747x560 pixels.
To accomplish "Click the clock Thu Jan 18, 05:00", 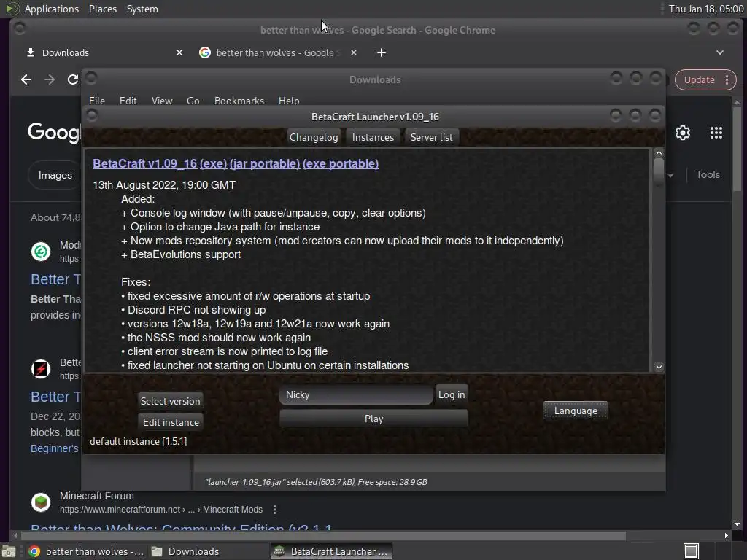I will pos(705,9).
